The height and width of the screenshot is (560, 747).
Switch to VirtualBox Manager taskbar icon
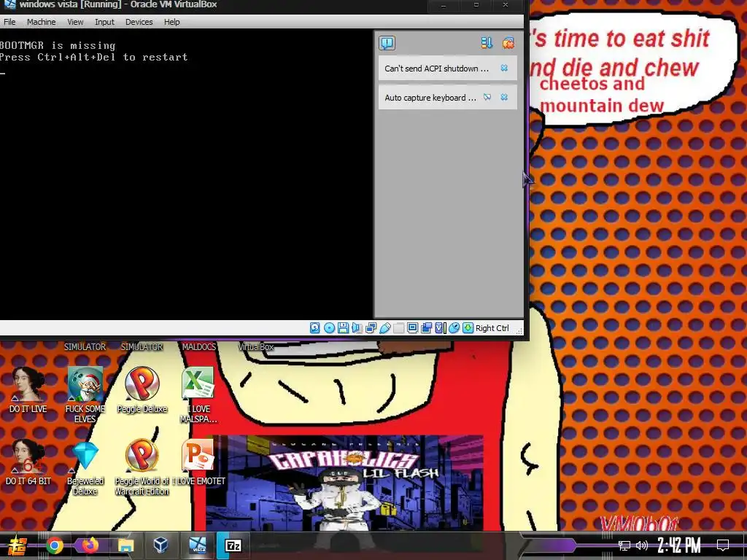pos(160,545)
